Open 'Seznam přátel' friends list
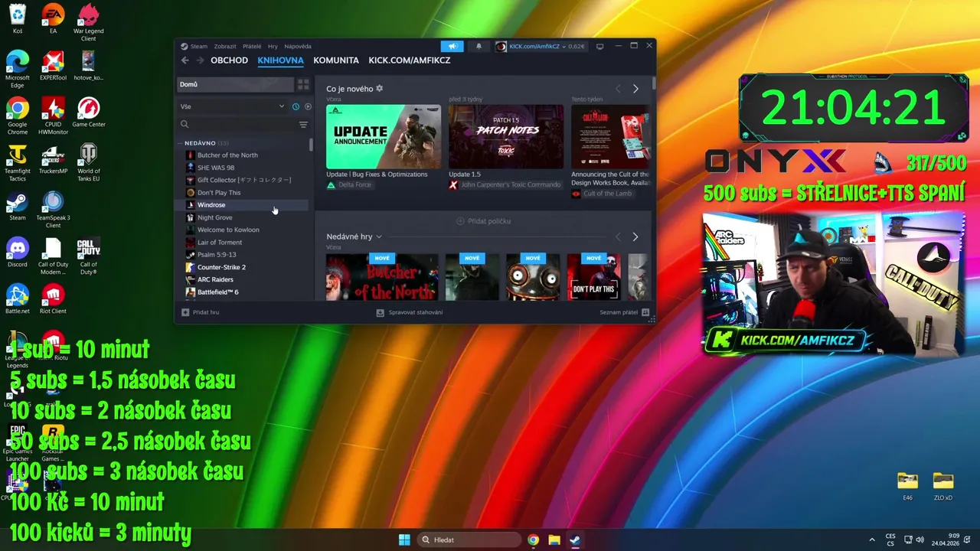This screenshot has height=551, width=980. pyautogui.click(x=625, y=312)
